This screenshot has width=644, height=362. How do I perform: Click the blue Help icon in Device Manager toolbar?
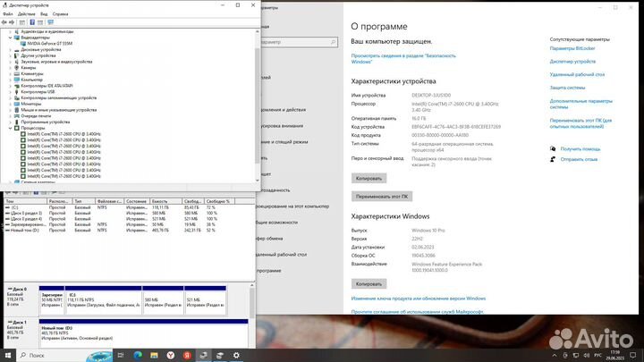tap(32, 22)
